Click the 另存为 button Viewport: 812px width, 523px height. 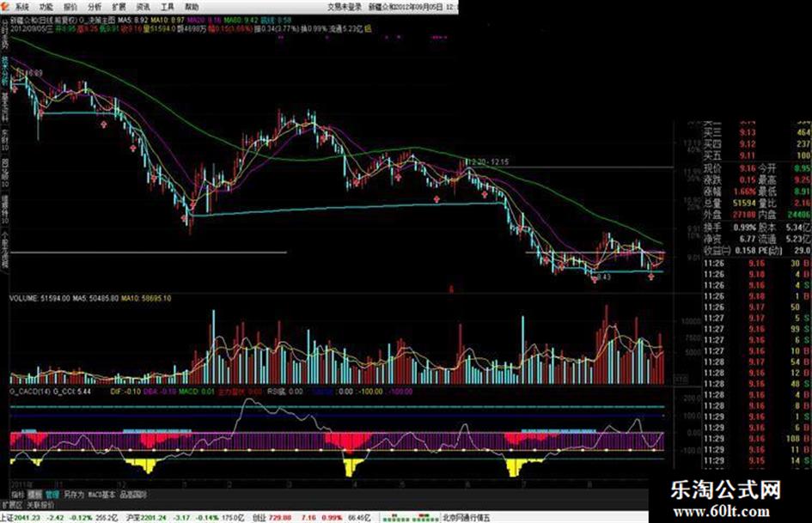click(74, 495)
